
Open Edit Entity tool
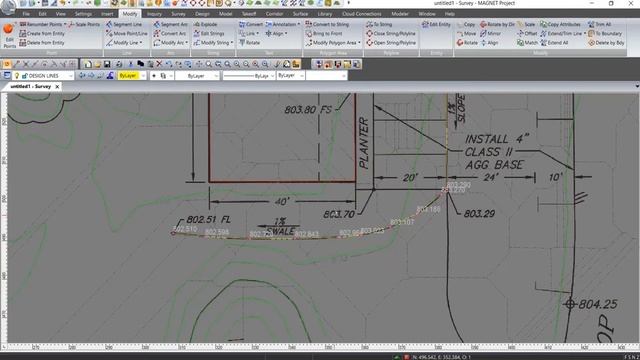436,24
